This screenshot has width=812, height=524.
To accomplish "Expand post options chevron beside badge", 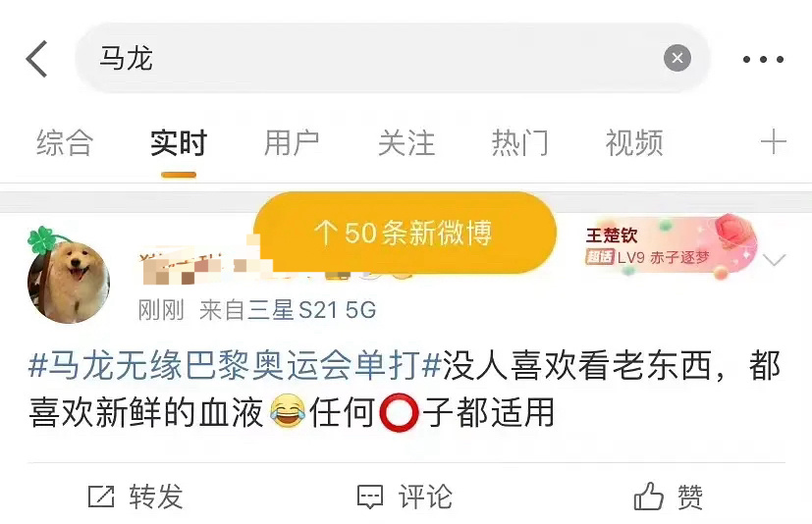I will click(774, 259).
